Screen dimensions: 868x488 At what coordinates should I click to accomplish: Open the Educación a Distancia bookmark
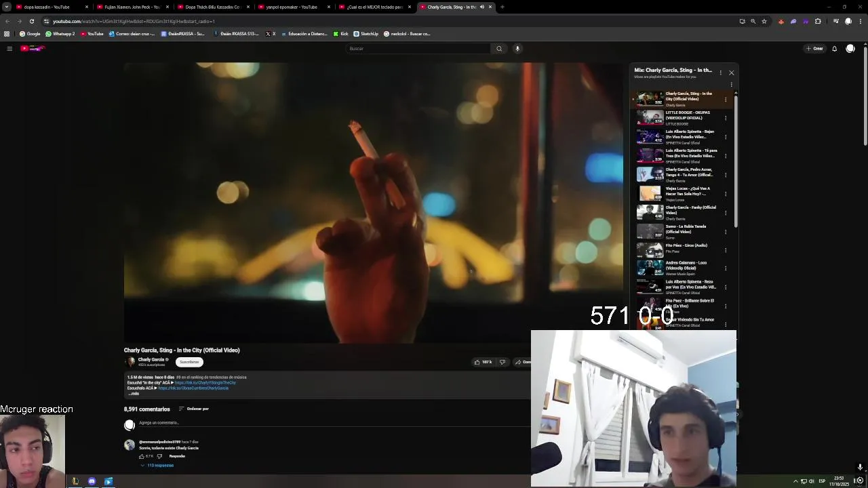[x=304, y=34]
